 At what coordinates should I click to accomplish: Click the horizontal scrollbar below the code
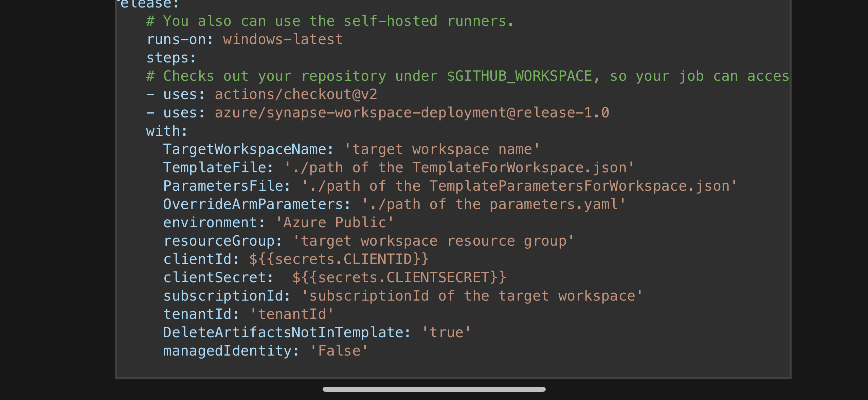coord(434,389)
